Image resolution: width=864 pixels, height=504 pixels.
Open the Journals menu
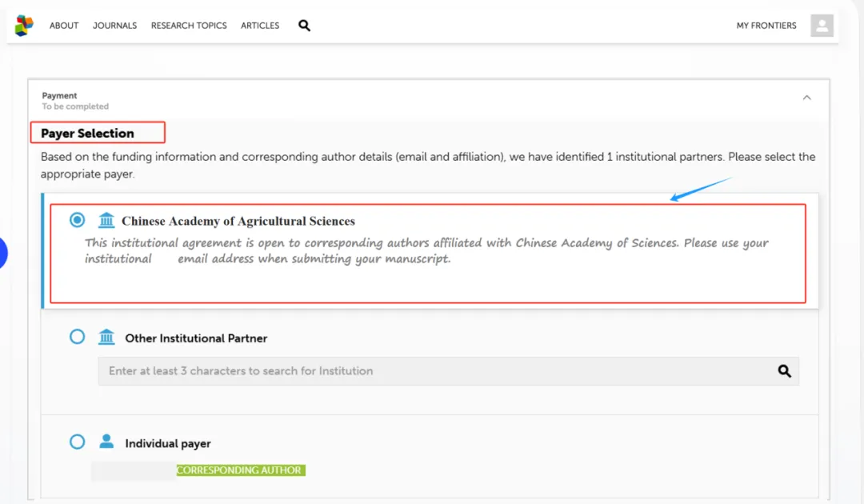[114, 26]
